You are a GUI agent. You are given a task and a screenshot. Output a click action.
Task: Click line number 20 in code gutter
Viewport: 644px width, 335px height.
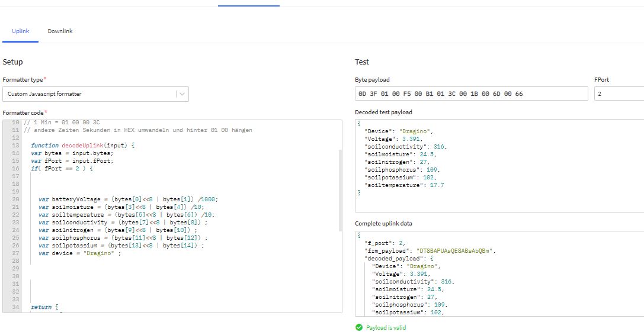coord(16,199)
